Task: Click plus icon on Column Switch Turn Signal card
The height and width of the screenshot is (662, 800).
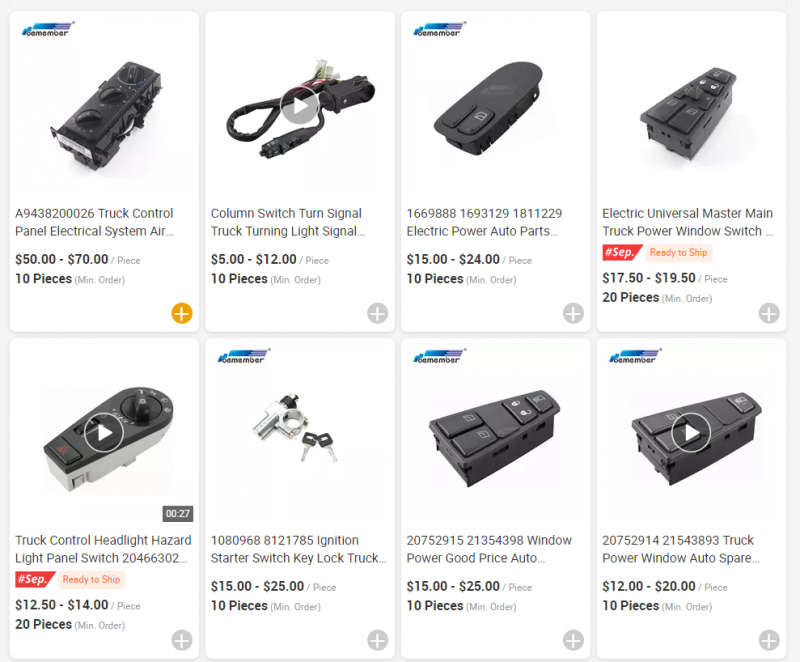Action: pos(377,313)
